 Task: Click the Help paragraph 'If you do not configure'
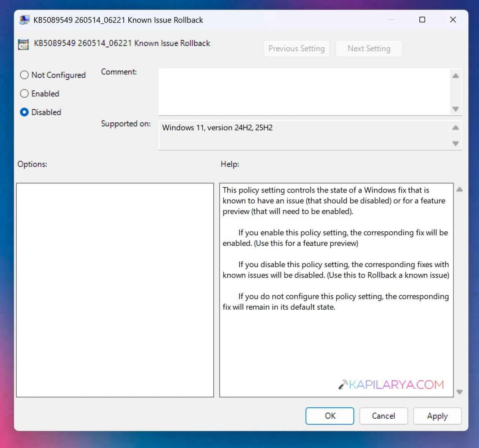coord(336,301)
